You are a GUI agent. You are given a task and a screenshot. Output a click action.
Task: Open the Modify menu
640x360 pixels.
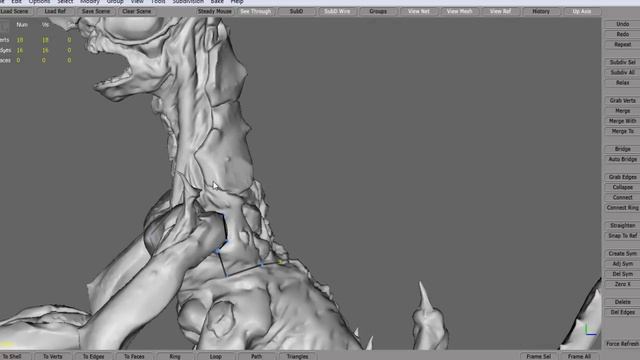(90, 2)
